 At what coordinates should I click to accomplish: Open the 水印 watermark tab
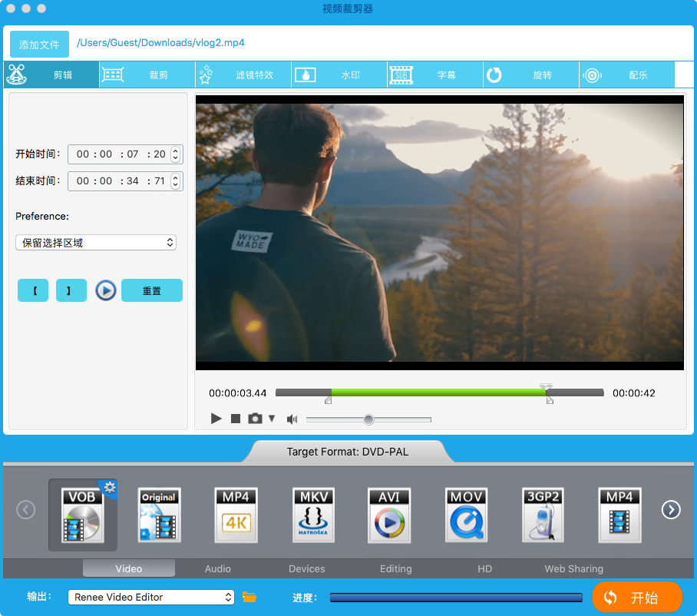(x=339, y=75)
